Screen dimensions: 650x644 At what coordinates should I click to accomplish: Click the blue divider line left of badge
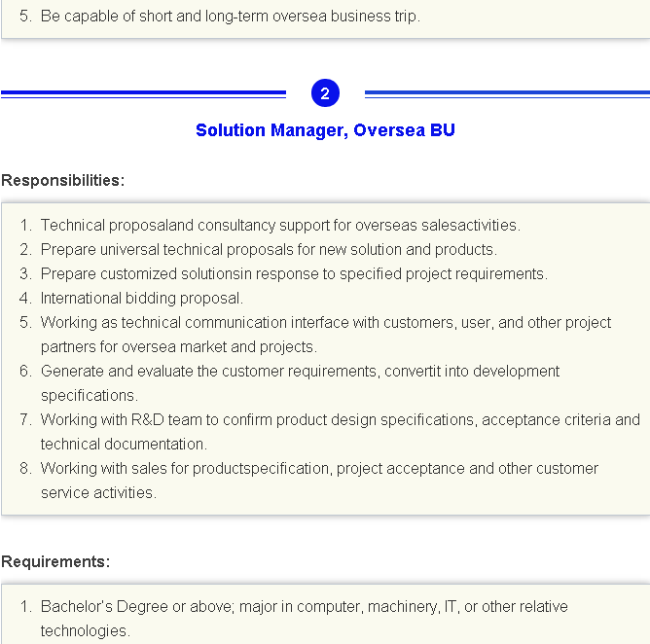[143, 94]
